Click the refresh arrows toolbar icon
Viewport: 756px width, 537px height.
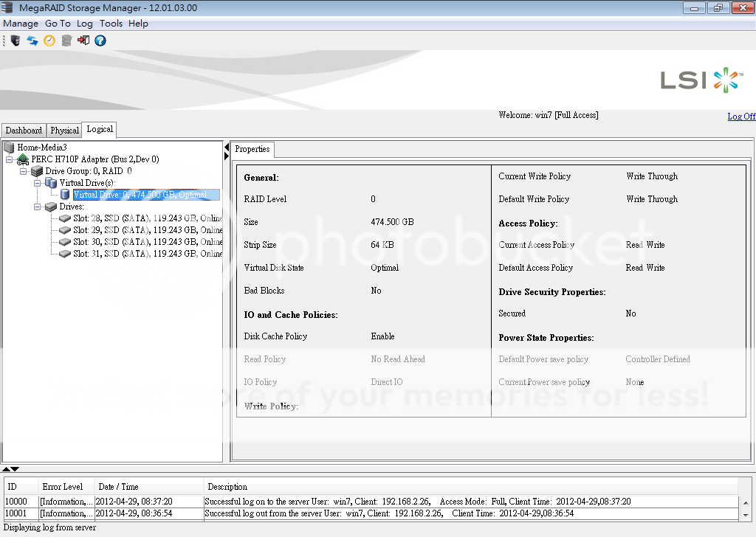(x=32, y=41)
